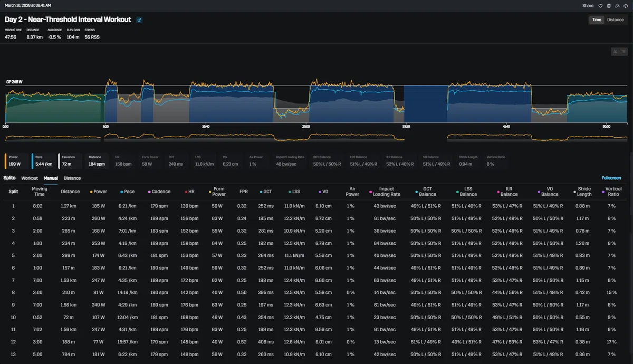Switch chart axis to Time
The height and width of the screenshot is (364, 633).
tap(596, 20)
